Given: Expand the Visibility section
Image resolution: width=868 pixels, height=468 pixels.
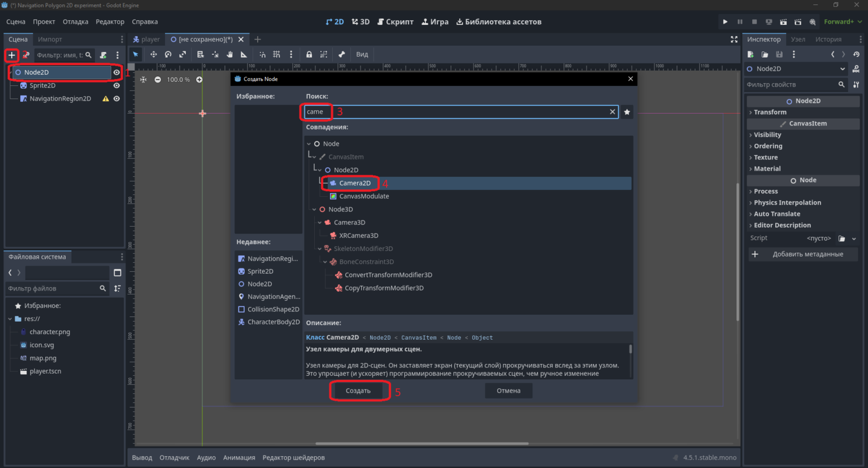Looking at the screenshot, I should point(802,135).
